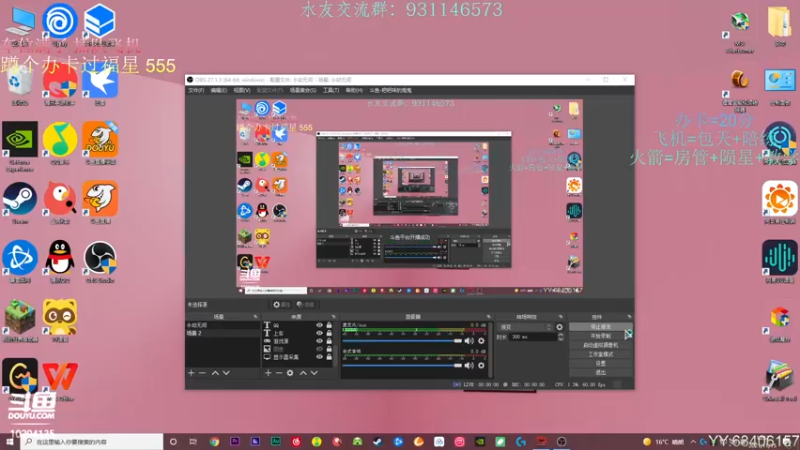The width and height of the screenshot is (800, 450).
Task: Hide the 显示器采集 source
Action: pyautogui.click(x=319, y=357)
